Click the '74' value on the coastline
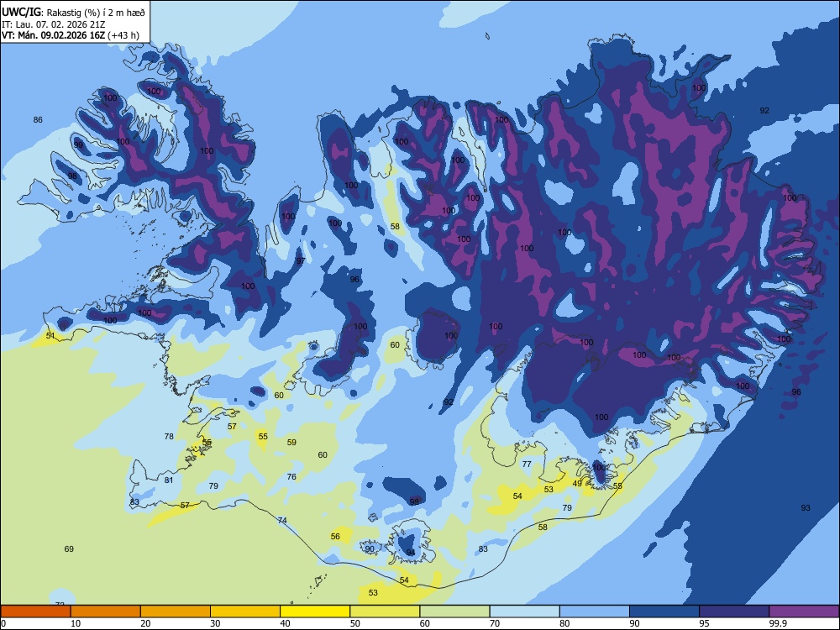This screenshot has height=630, width=840. pos(282,520)
